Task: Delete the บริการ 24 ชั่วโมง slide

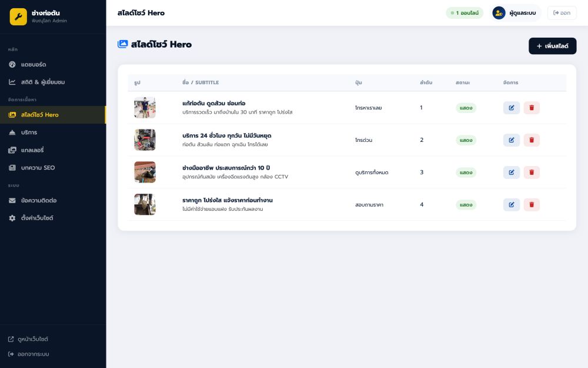Action: [x=532, y=140]
